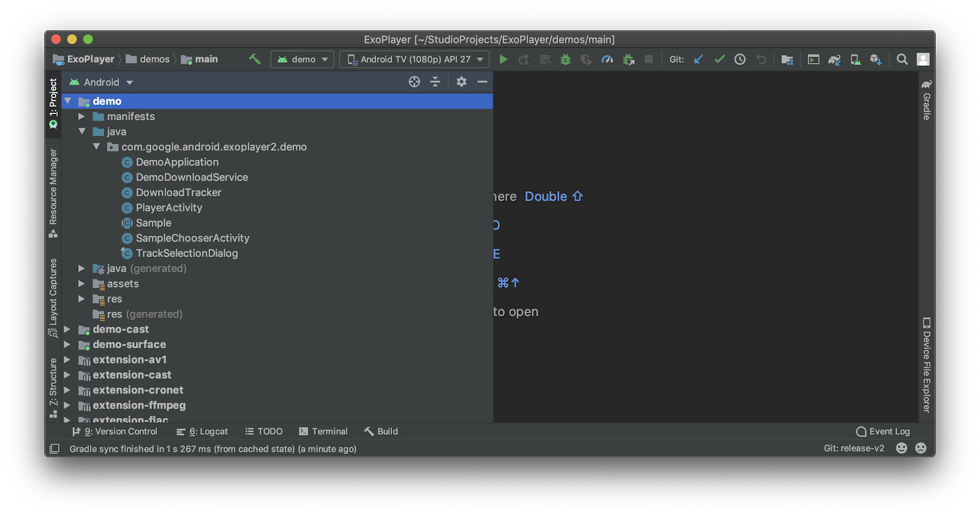Open the Profiler gauge icon
The image size is (980, 516).
[607, 59]
